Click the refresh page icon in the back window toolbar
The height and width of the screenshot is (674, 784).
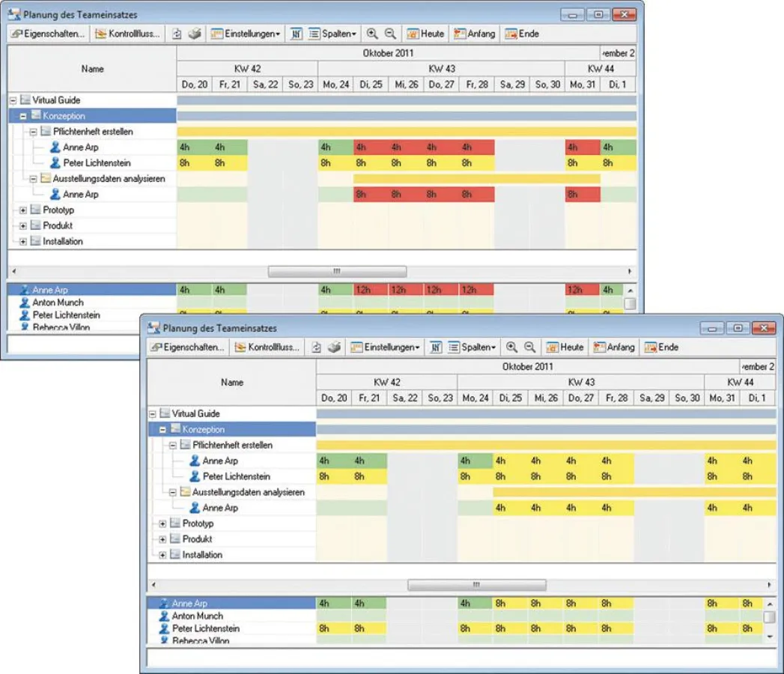[x=177, y=34]
